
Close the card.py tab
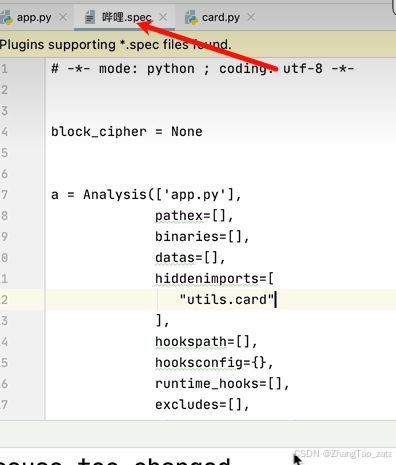coord(251,17)
